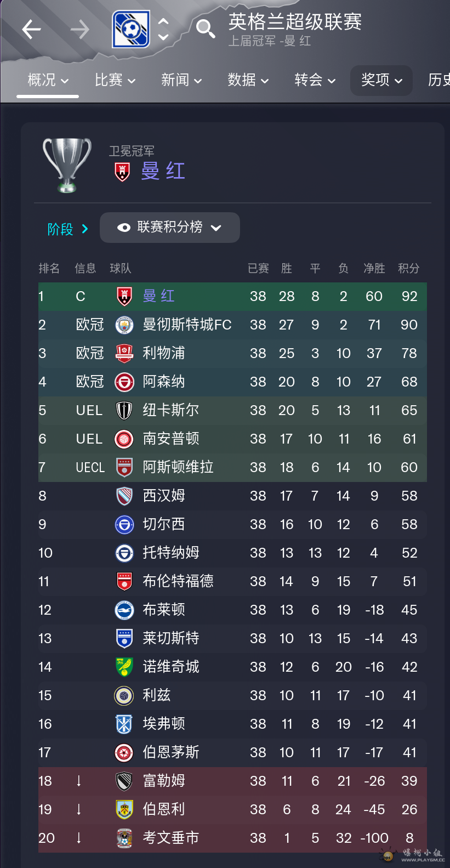Click the forward arrow navigation icon
The image size is (450, 868).
pos(80,29)
